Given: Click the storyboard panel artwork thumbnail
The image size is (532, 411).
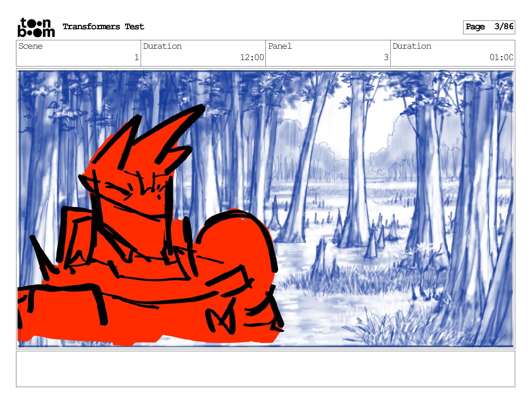Looking at the screenshot, I should (x=266, y=209).
